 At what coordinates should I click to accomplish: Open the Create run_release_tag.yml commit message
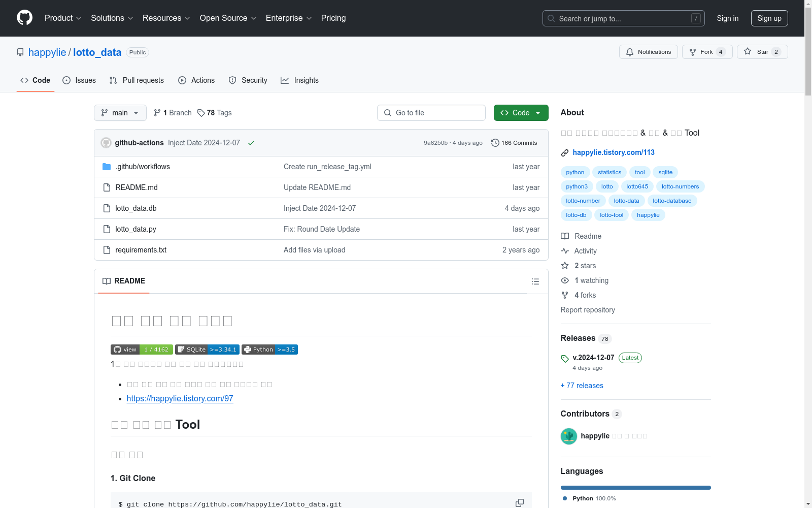[327, 167]
